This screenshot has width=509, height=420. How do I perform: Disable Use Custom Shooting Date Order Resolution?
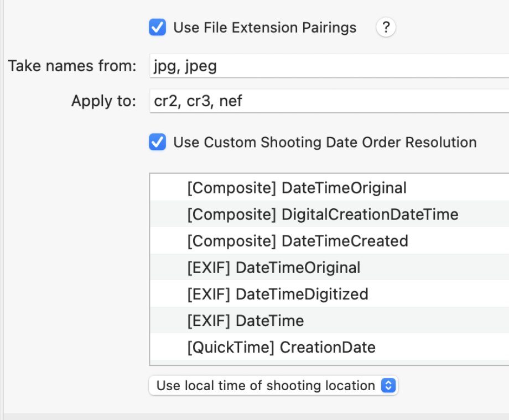pyautogui.click(x=158, y=142)
